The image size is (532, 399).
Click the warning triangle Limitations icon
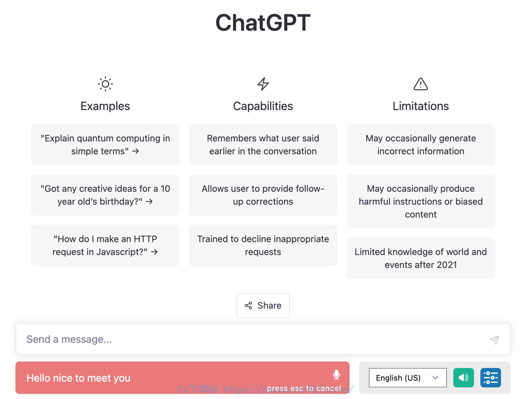(421, 84)
